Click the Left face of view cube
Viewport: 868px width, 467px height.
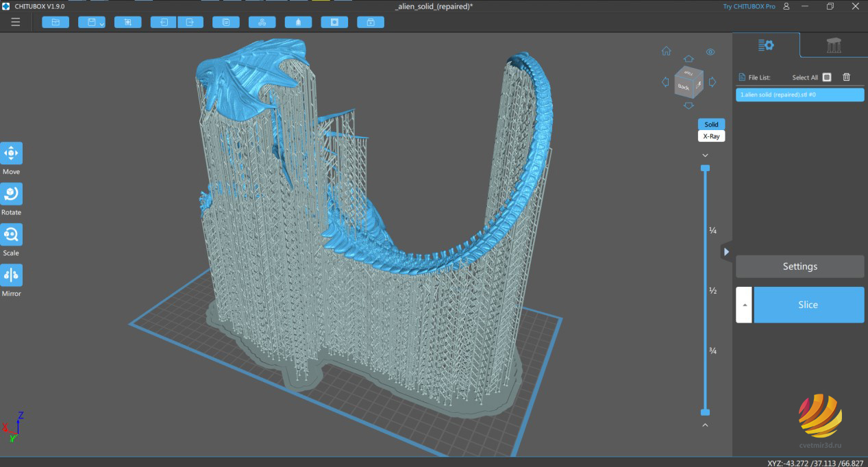(698, 85)
